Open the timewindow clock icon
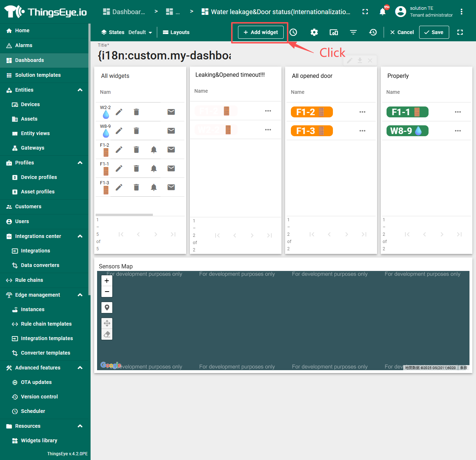Viewport: 476px width, 460px height. pos(293,32)
